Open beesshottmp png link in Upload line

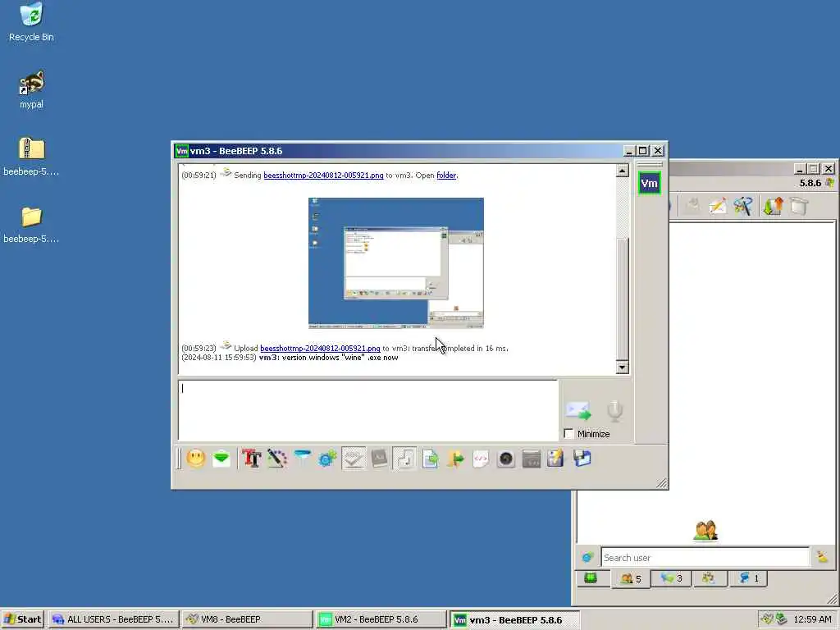(x=321, y=348)
